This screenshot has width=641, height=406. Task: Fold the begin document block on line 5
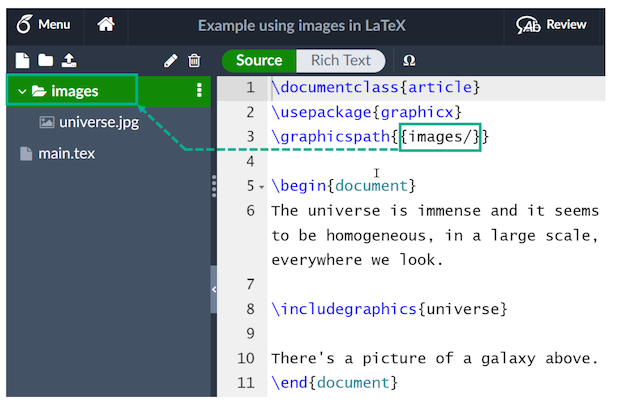coord(262,187)
